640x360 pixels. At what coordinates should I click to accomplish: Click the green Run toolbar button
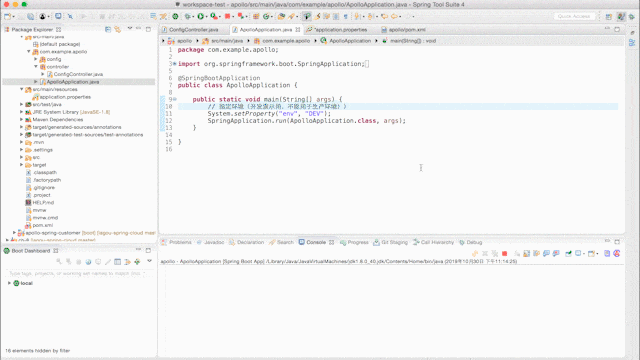point(200,16)
